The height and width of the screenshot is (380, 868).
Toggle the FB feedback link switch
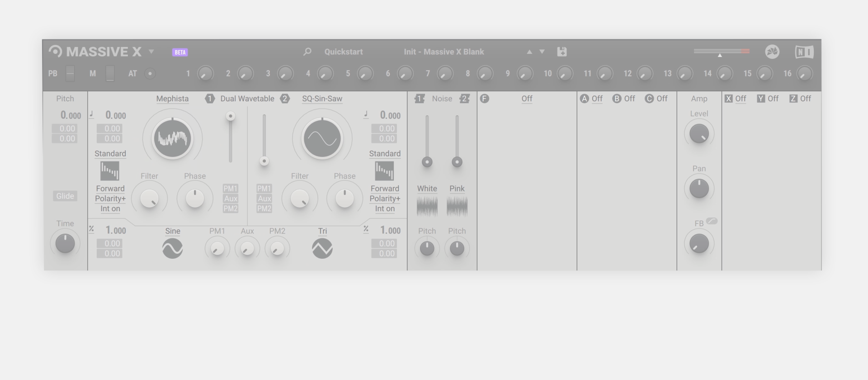(712, 221)
